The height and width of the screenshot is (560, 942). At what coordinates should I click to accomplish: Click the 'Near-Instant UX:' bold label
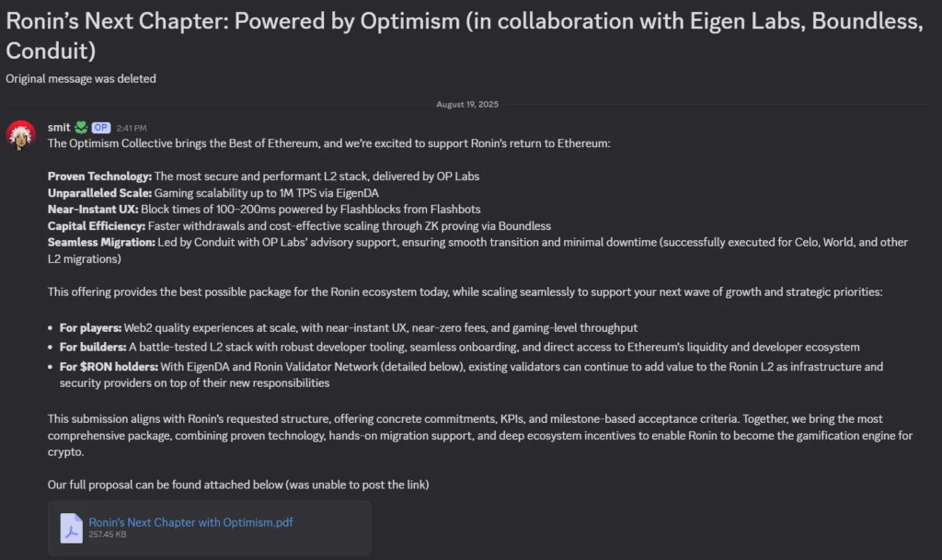tap(93, 209)
